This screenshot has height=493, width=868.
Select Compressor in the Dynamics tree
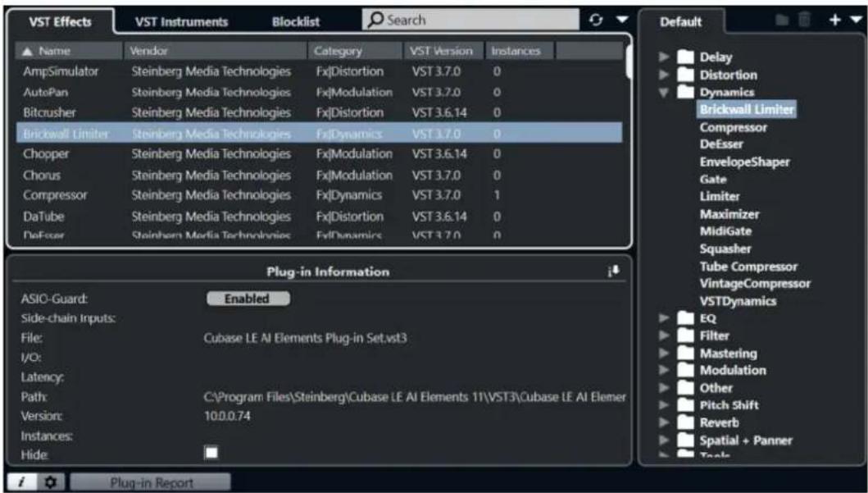(x=733, y=127)
